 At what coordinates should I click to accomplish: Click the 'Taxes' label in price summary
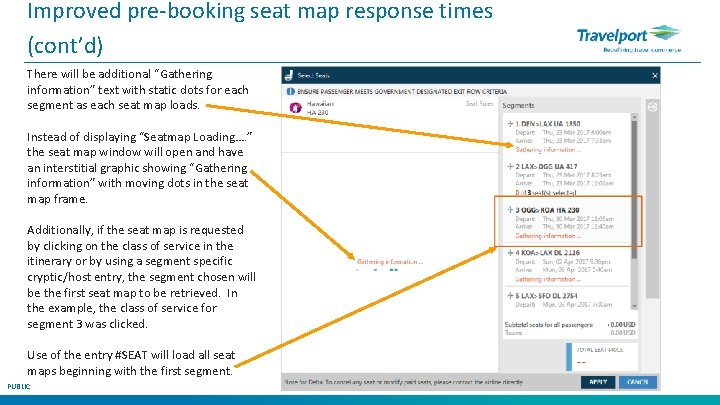513,333
